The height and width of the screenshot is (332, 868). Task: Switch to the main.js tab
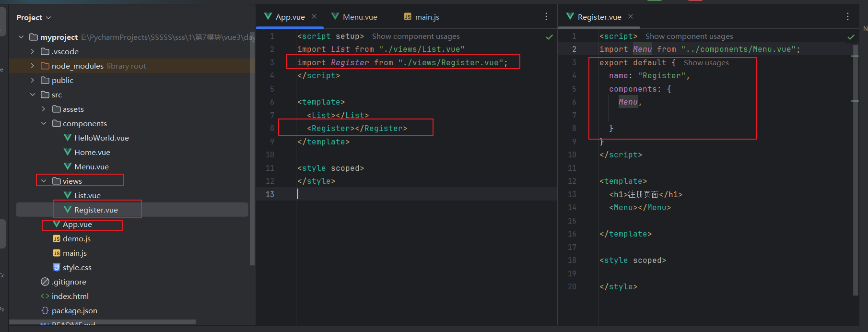click(426, 17)
